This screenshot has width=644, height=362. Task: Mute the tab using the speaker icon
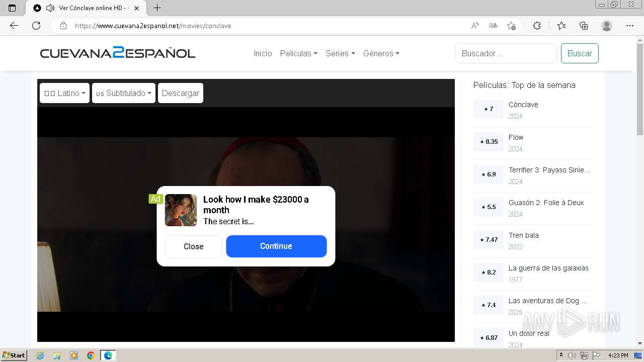50,8
